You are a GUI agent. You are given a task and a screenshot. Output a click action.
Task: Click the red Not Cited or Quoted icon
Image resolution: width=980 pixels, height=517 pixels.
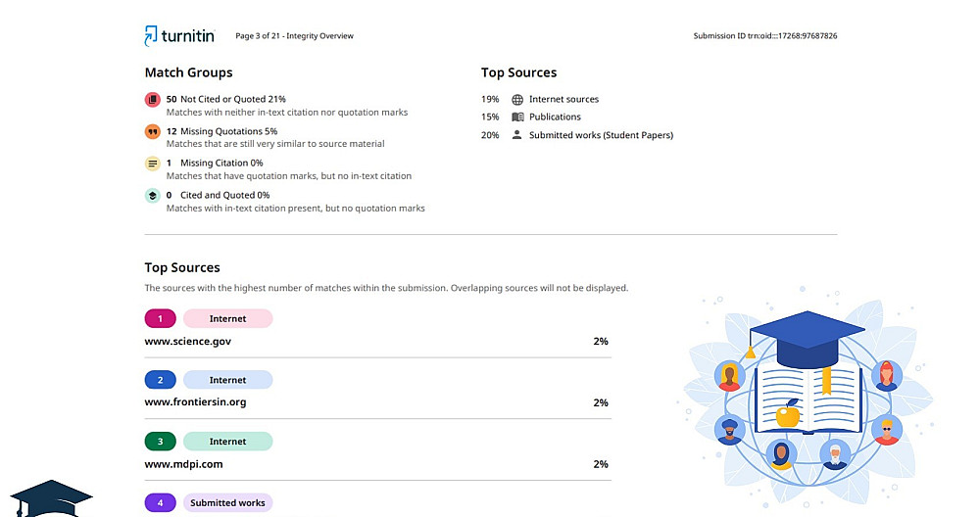[x=152, y=100]
